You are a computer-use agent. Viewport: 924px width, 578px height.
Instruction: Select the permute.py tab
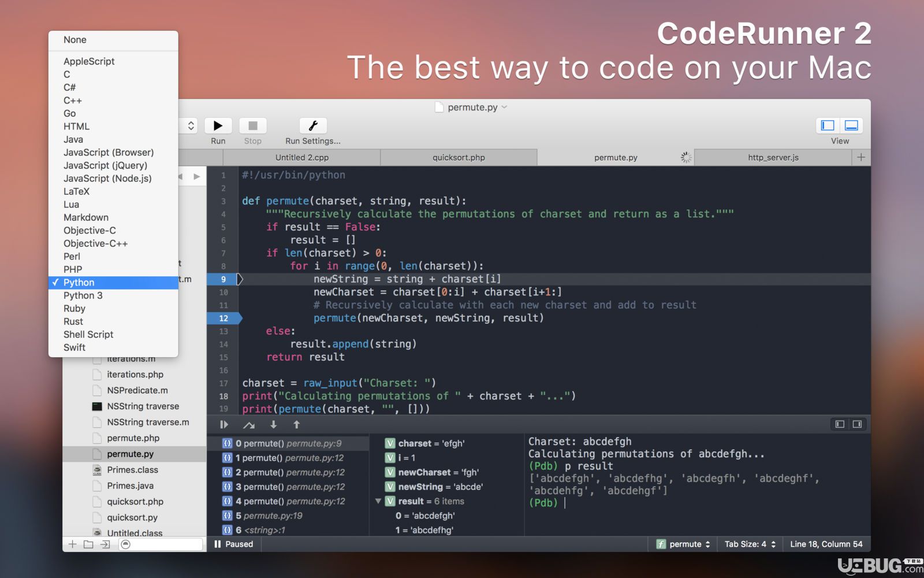616,157
